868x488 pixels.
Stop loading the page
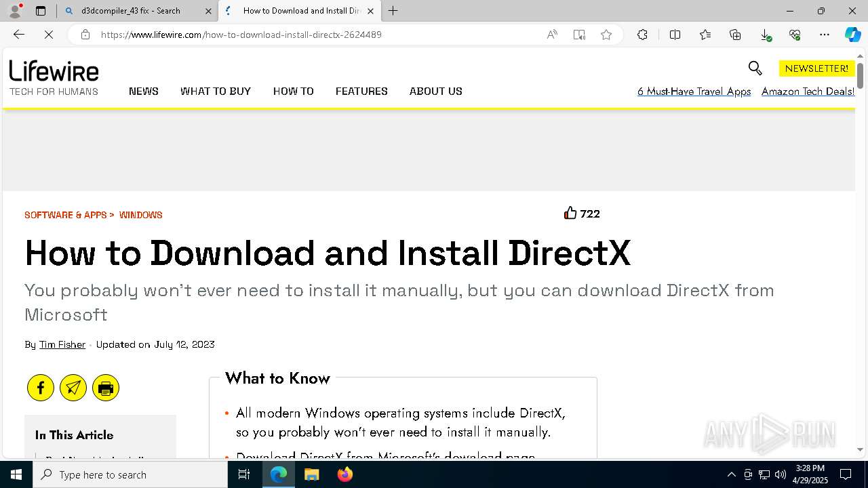[49, 35]
